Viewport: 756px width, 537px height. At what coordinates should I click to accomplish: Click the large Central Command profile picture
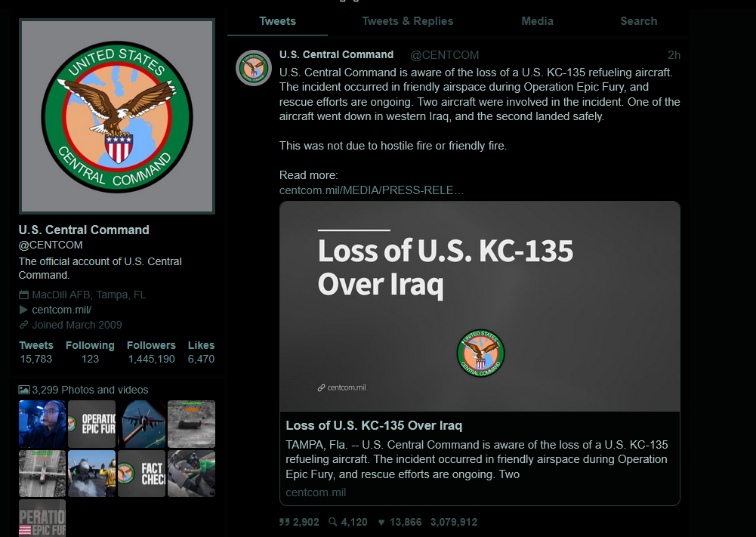pos(117,116)
